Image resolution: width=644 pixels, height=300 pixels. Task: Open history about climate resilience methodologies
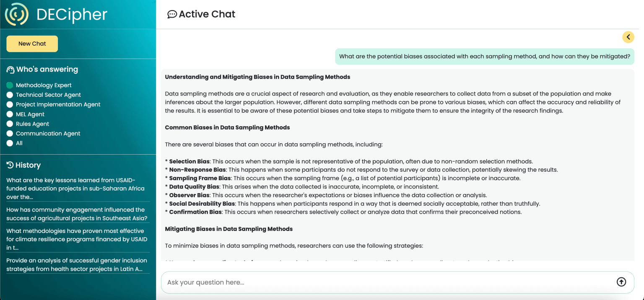pos(78,239)
